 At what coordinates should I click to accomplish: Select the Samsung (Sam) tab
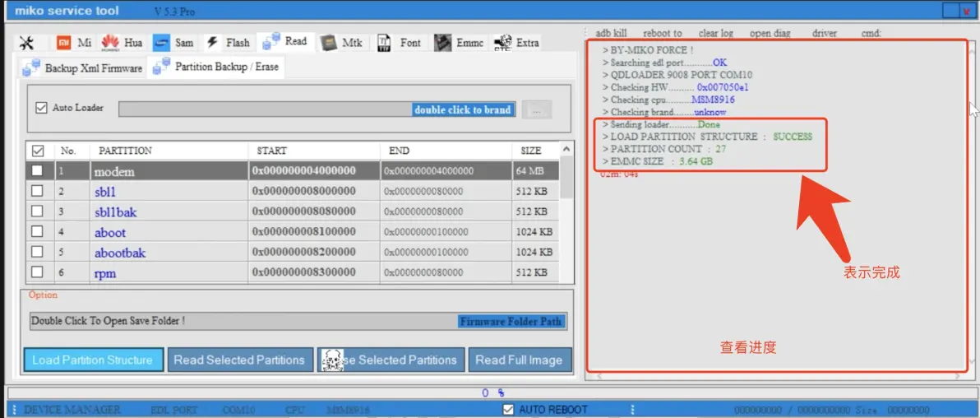[173, 43]
